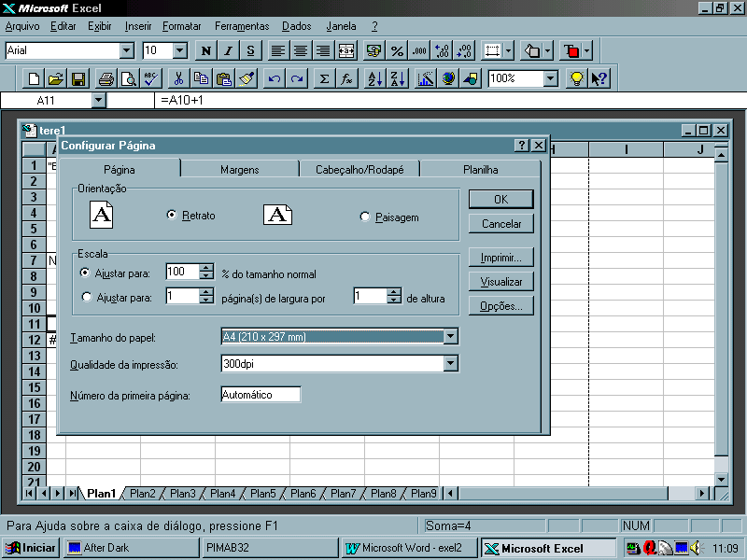Click the merge and center across columns icon
Screen dimensions: 747x560
(x=345, y=50)
